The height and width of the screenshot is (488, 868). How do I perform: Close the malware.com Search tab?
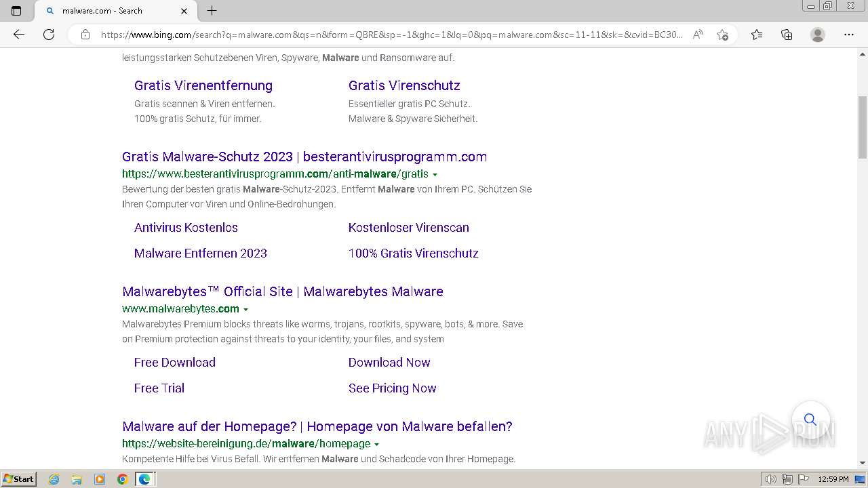tap(184, 11)
